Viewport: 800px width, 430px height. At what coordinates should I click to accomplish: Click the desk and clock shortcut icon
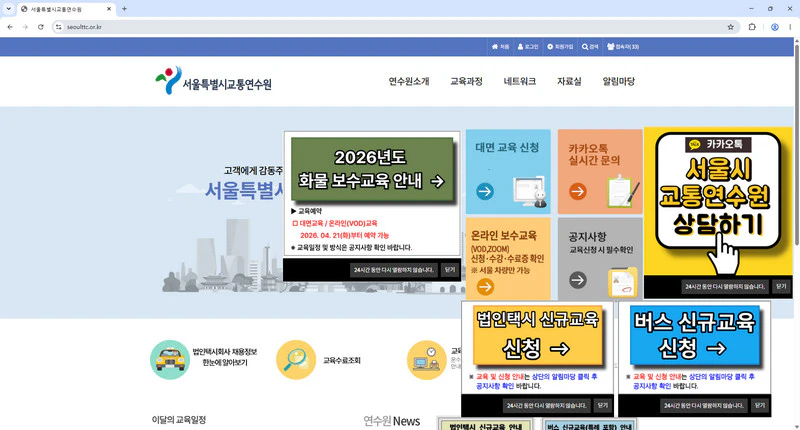point(427,360)
